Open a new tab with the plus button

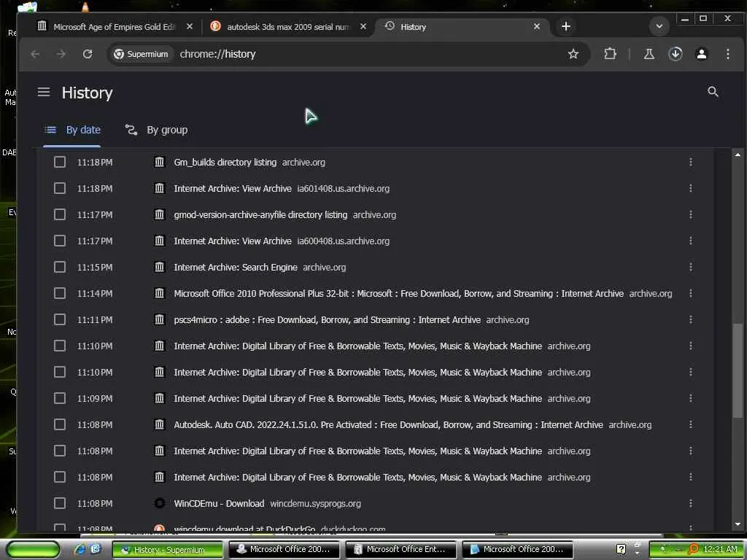click(566, 26)
